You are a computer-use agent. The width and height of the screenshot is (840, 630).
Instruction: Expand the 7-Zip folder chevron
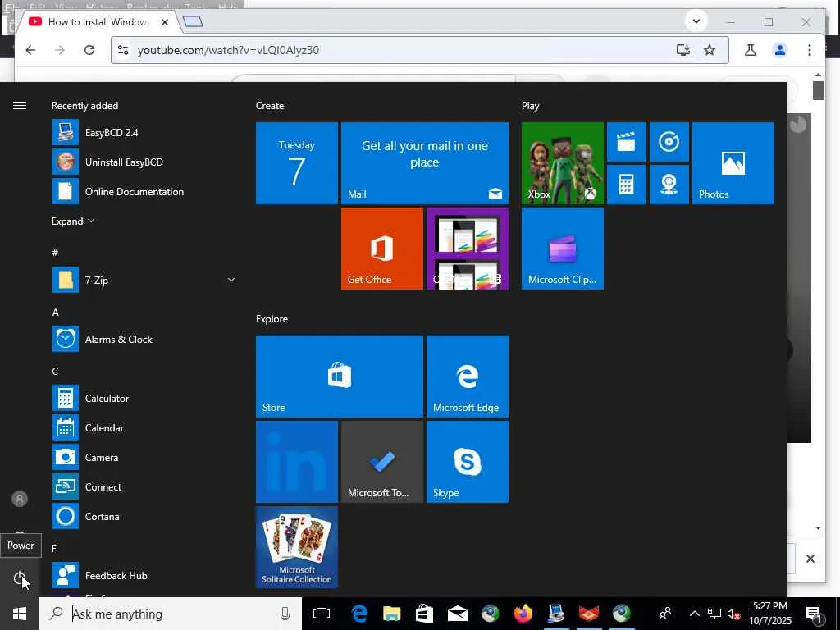[231, 280]
